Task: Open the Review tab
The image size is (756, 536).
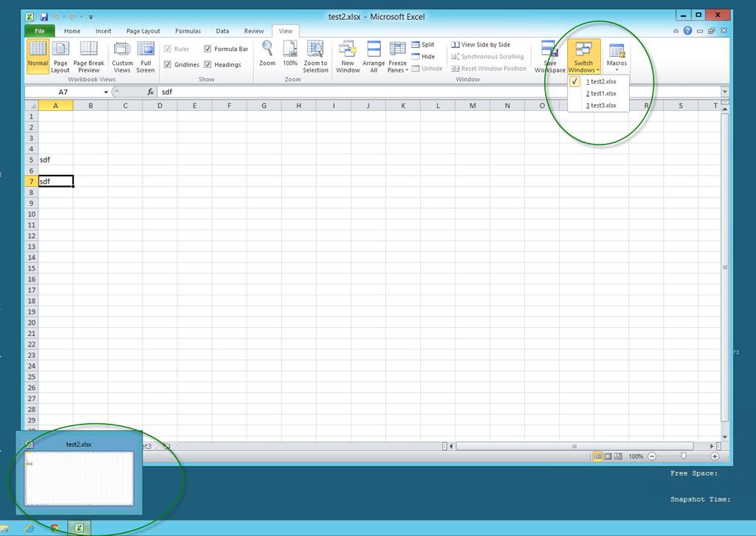Action: [254, 31]
